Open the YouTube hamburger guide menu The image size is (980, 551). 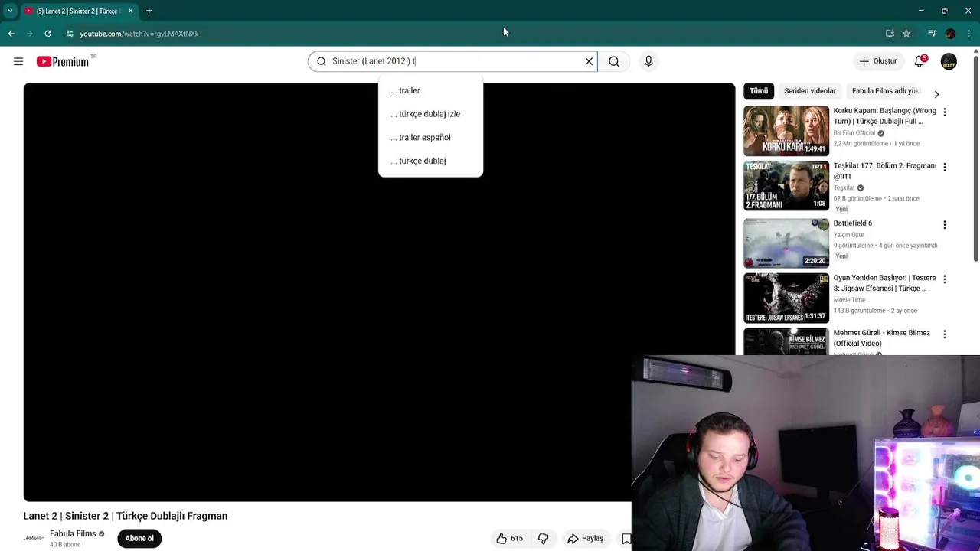(18, 61)
